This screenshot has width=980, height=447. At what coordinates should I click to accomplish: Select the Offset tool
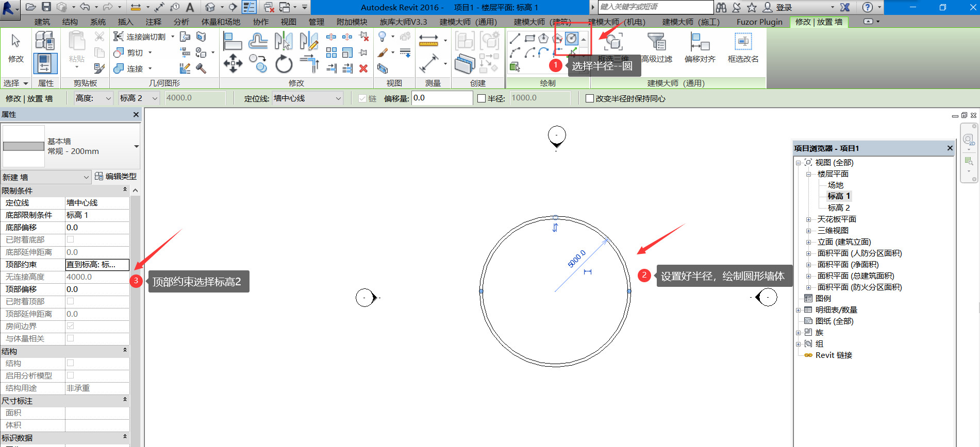point(258,40)
